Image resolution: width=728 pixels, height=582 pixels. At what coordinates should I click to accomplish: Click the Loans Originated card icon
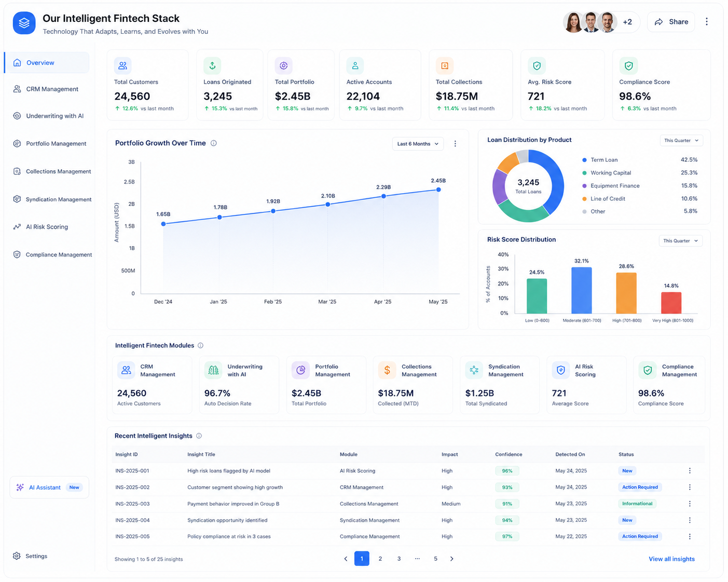tap(212, 66)
